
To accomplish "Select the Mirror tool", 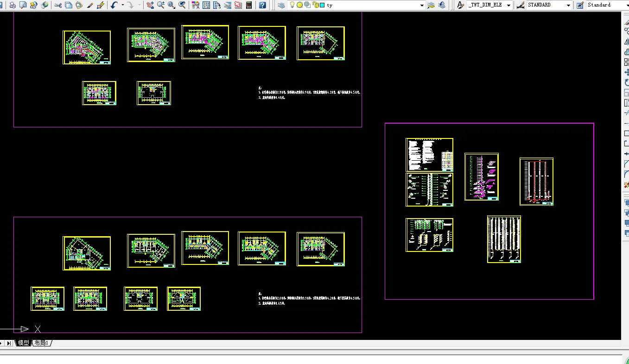I will point(626,42).
